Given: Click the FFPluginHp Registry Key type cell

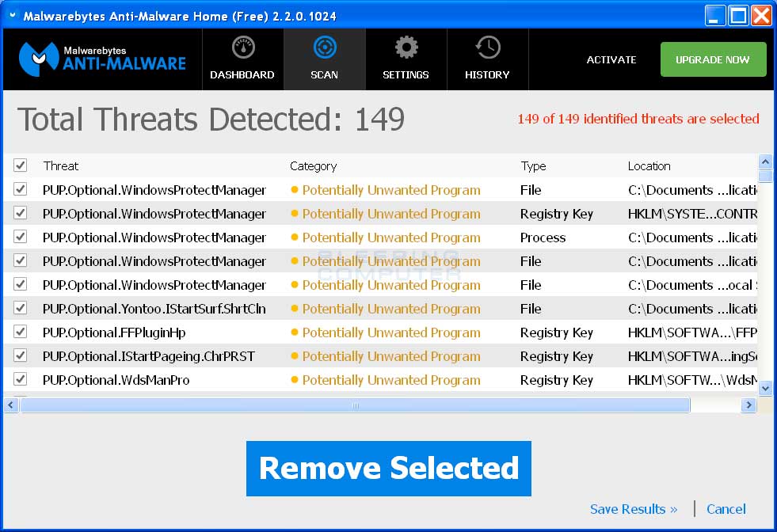Looking at the screenshot, I should (x=557, y=332).
